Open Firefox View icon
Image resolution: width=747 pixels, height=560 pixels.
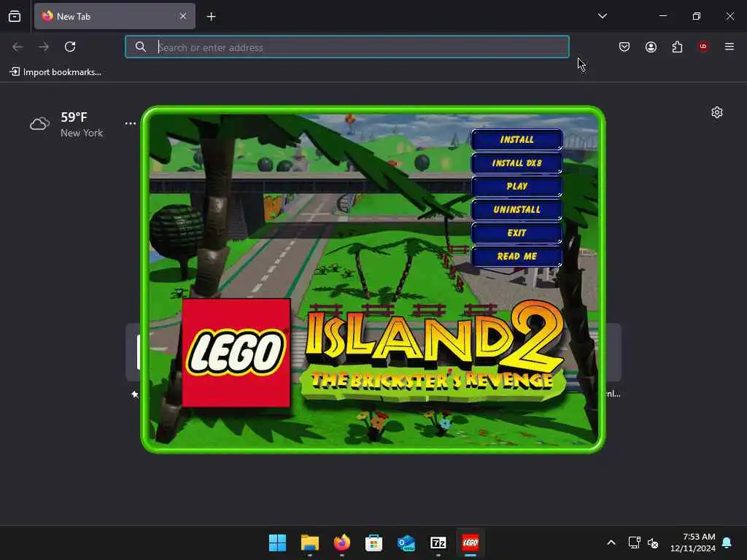click(15, 16)
